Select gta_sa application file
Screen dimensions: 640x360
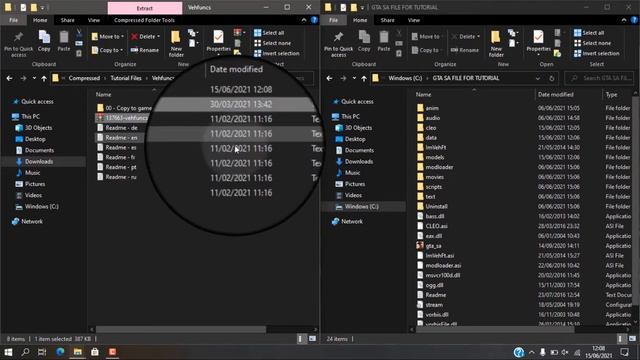[x=429, y=246]
